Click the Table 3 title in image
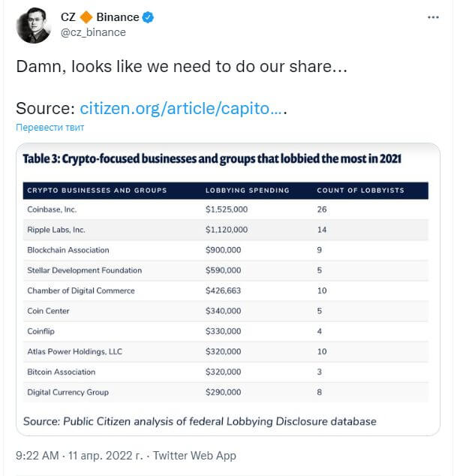Screen dimensions: 454x476 212,158
